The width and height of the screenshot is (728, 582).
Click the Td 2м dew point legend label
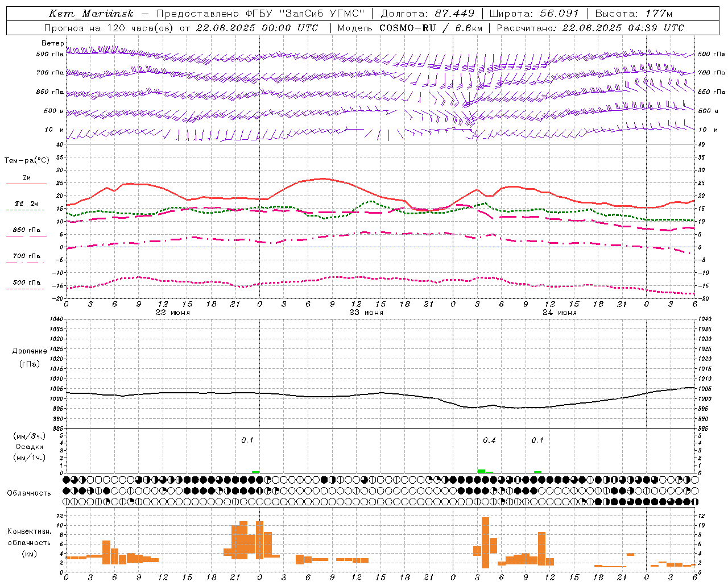[x=27, y=203]
